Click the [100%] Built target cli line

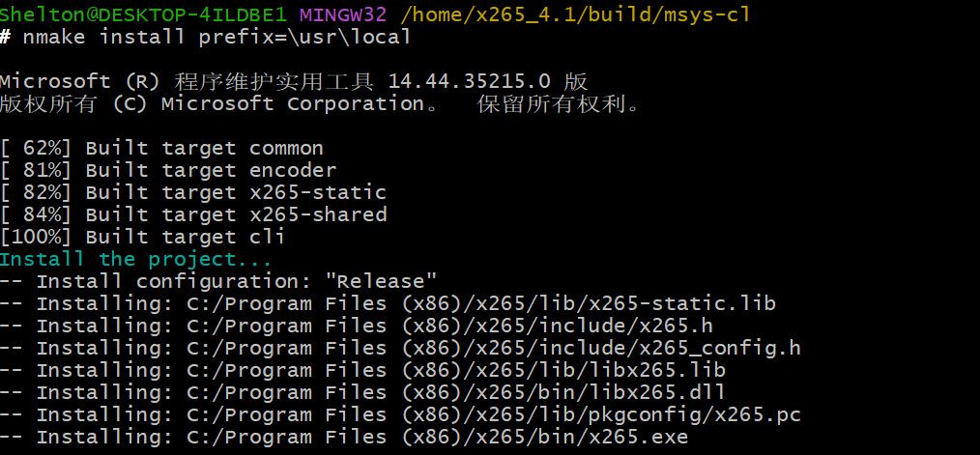143,237
